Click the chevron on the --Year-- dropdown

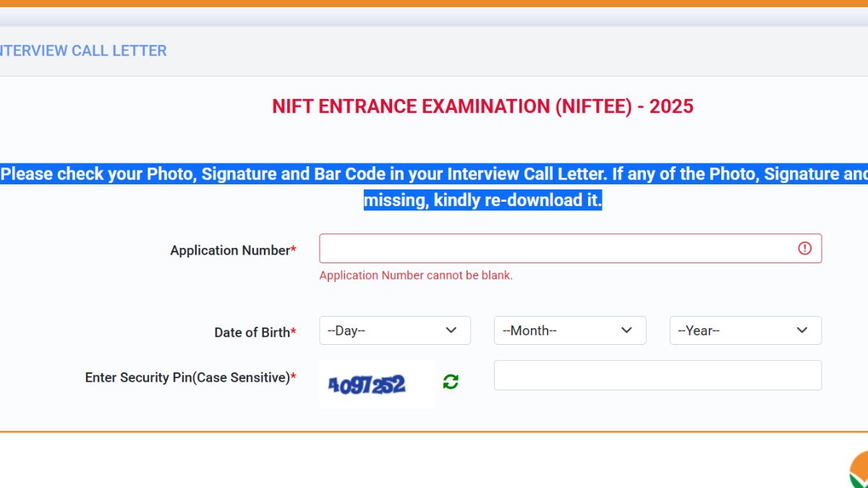(801, 330)
